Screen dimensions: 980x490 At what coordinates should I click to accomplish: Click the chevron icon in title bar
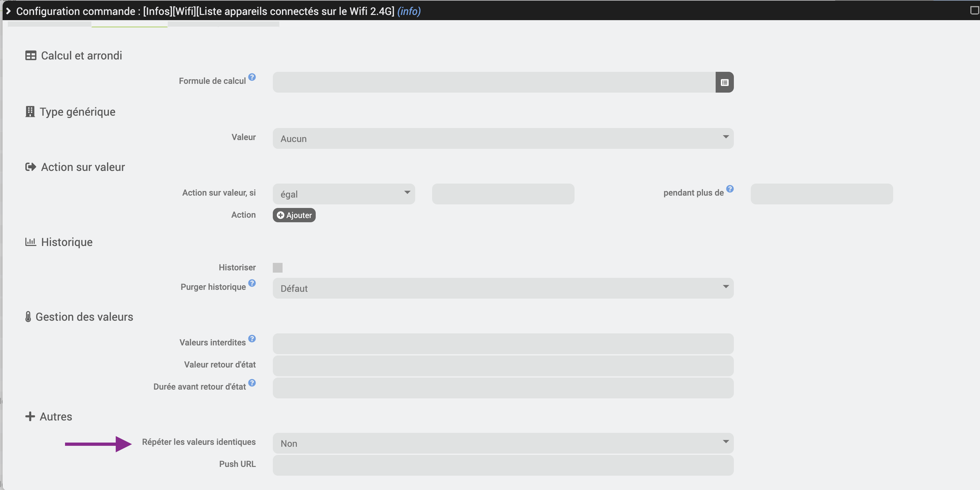point(8,11)
